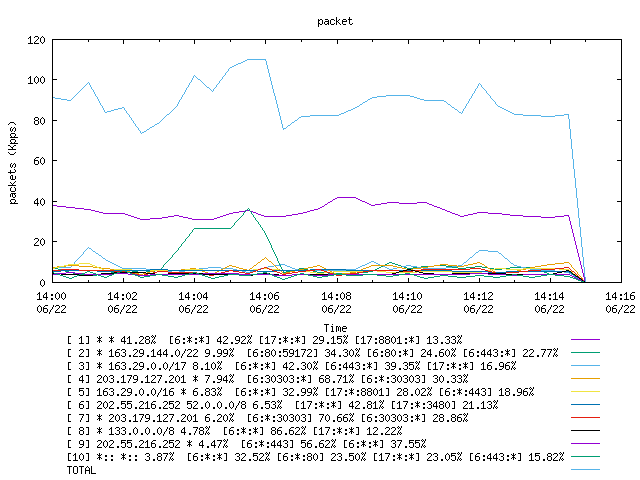The width and height of the screenshot is (640, 480).
Task: Click the purple line sample for legend [ 1]
Action: click(x=585, y=340)
